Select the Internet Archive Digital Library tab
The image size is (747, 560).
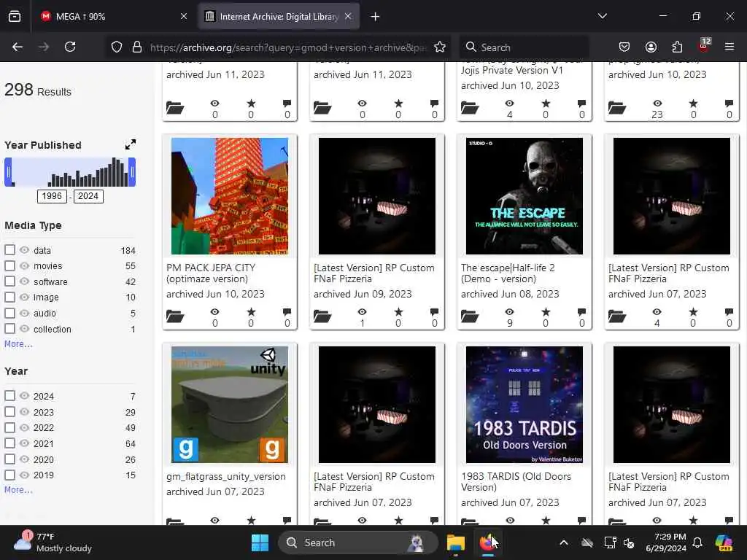point(278,17)
